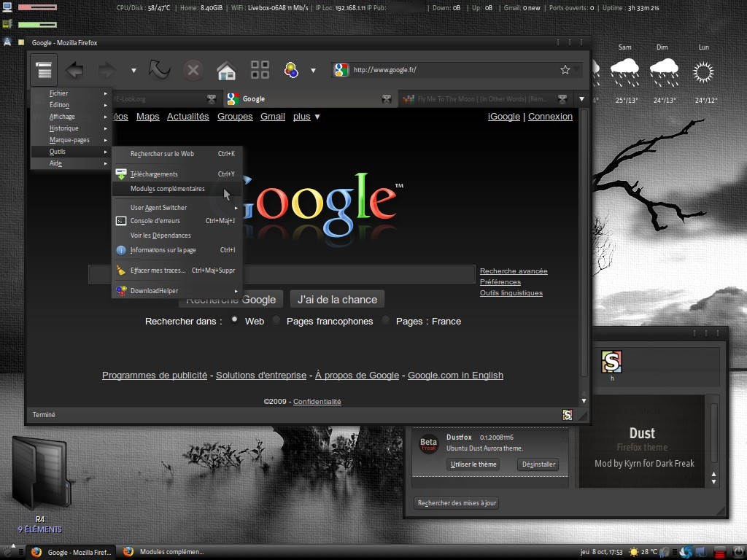Go back with the left arrow icon
The width and height of the screenshot is (747, 560).
coord(74,70)
